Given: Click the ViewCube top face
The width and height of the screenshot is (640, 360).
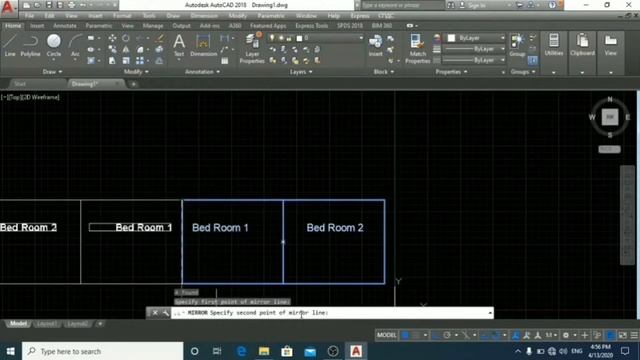Looking at the screenshot, I should (610, 117).
